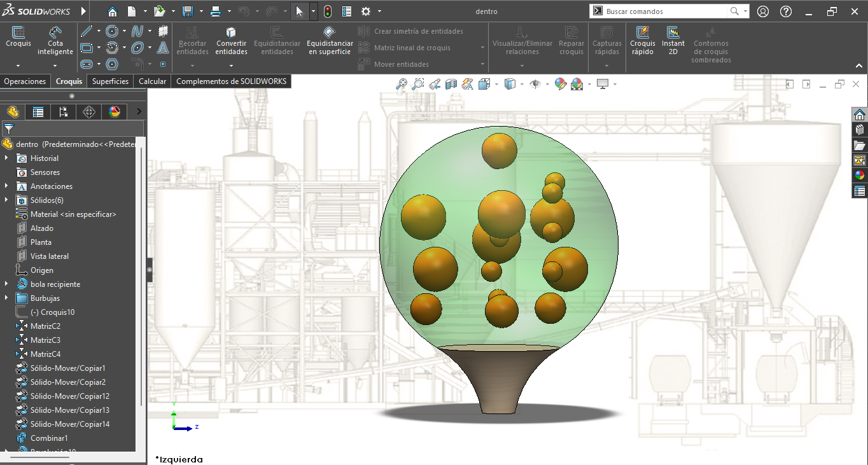Expand the Historial tree node

coord(6,158)
